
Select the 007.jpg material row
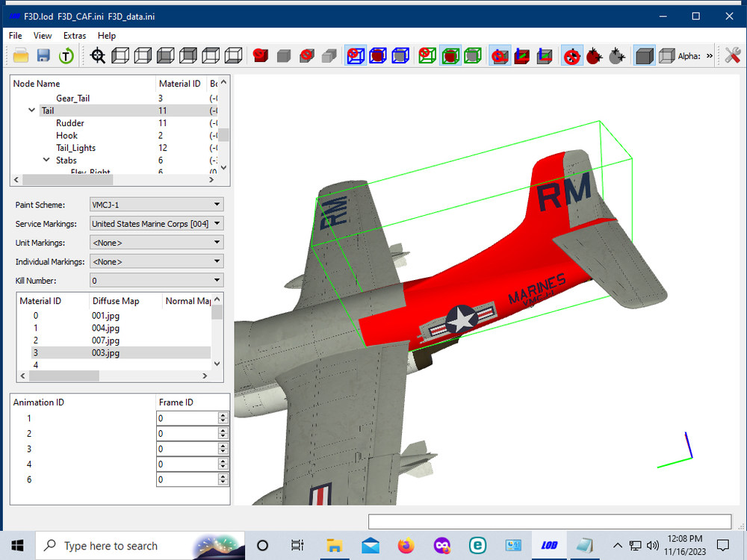(114, 340)
